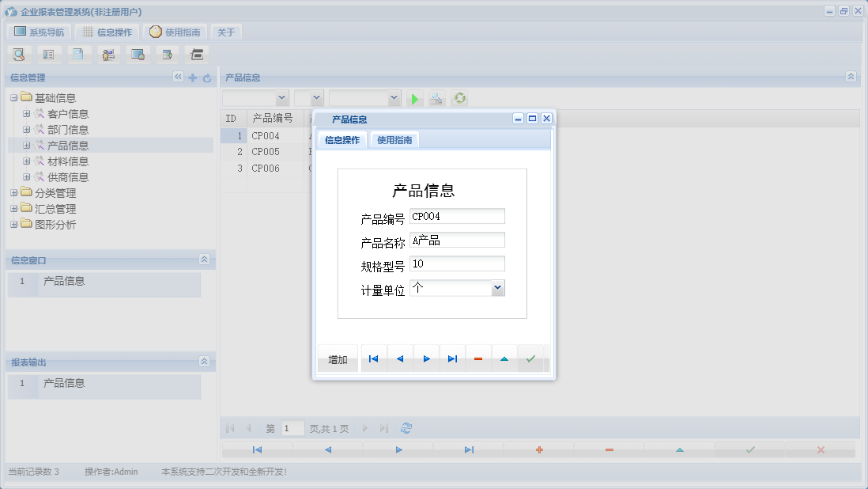Run the query with the green arrow icon
This screenshot has height=489, width=868.
coord(415,98)
